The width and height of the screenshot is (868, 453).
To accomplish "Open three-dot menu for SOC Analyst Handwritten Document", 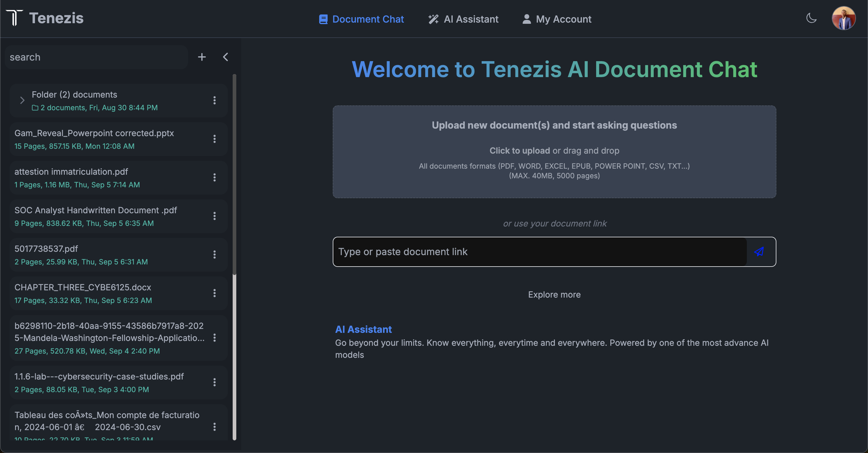I will point(214,216).
